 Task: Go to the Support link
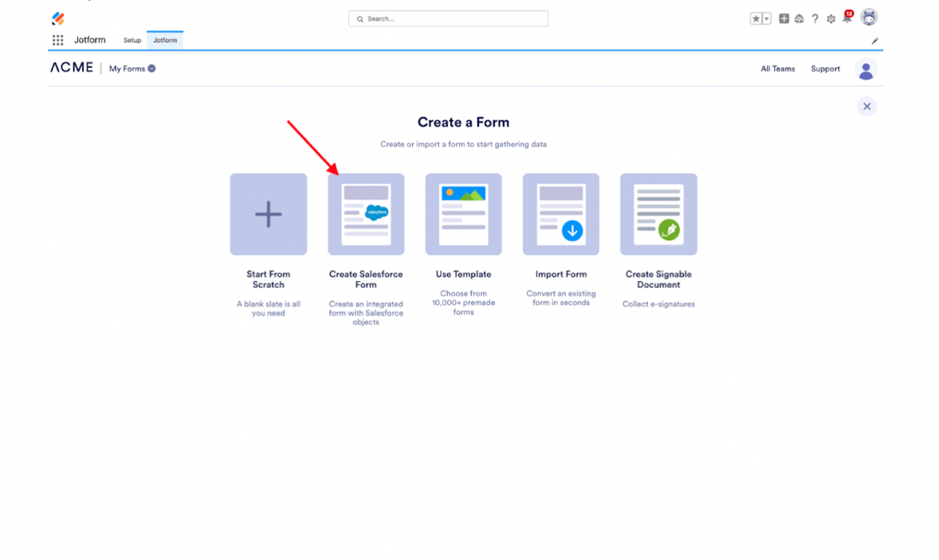(825, 69)
